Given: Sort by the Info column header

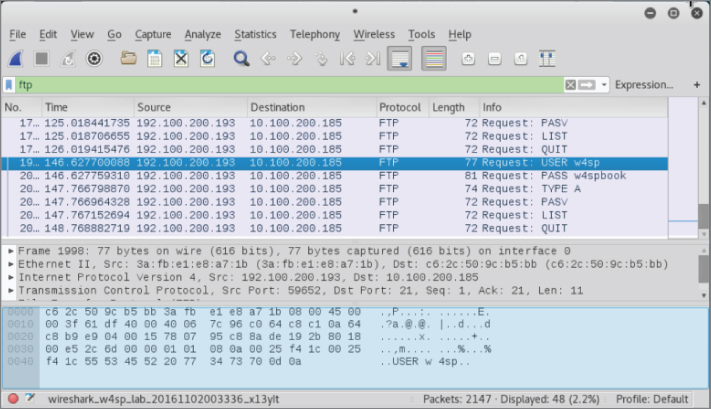Looking at the screenshot, I should coord(574,107).
